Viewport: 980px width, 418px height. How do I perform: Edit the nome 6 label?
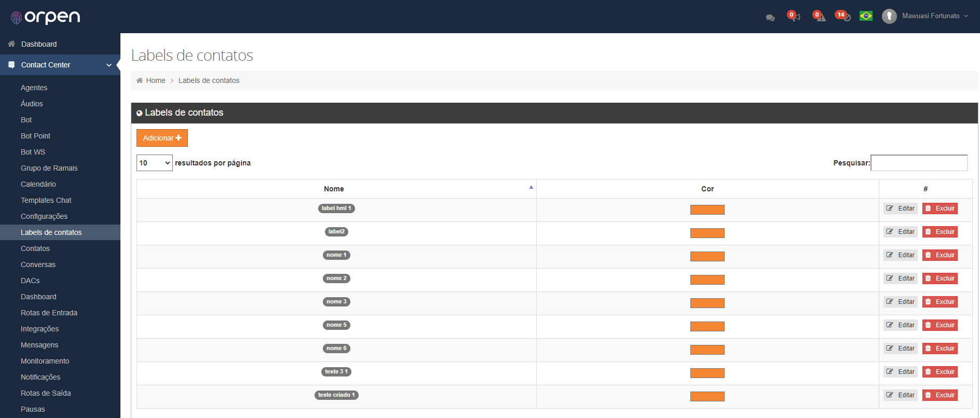tap(901, 349)
